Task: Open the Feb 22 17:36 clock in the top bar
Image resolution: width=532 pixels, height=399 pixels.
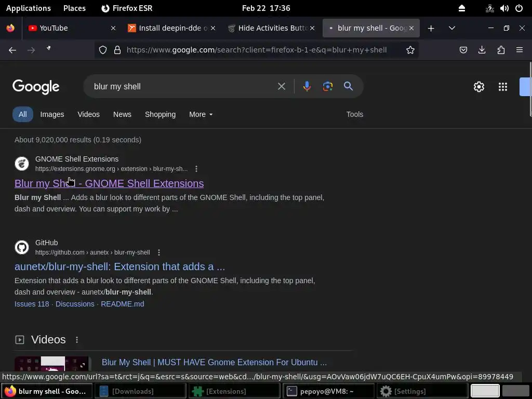Action: coord(266,8)
